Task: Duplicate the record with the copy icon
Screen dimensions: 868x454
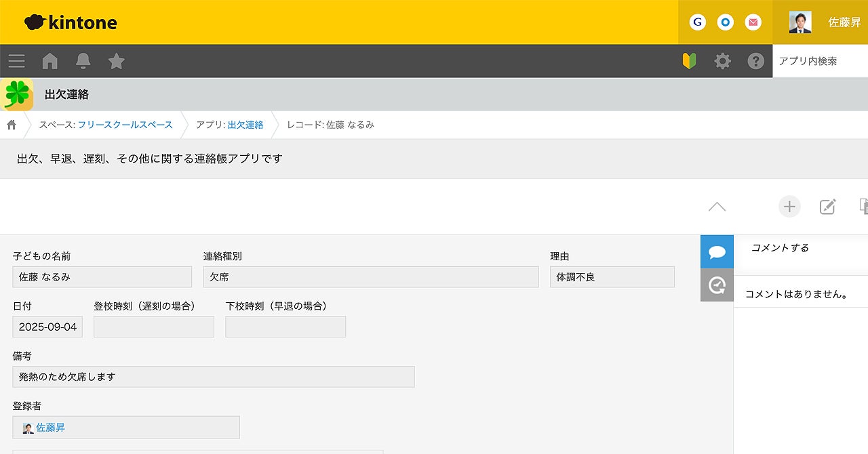Action: pos(863,207)
